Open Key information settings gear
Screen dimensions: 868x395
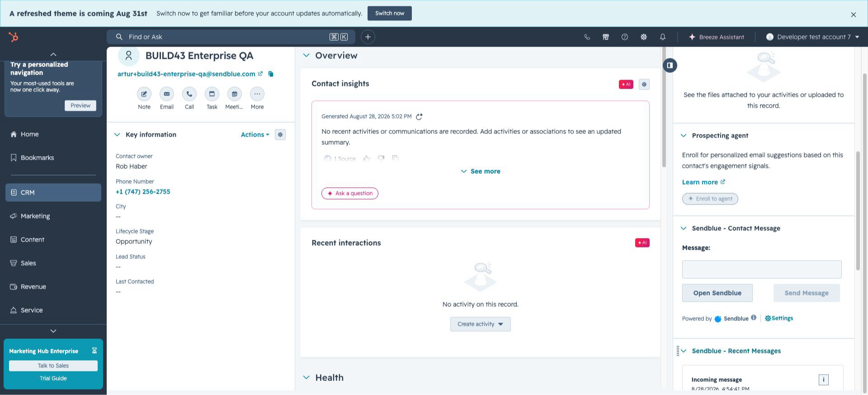tap(280, 135)
